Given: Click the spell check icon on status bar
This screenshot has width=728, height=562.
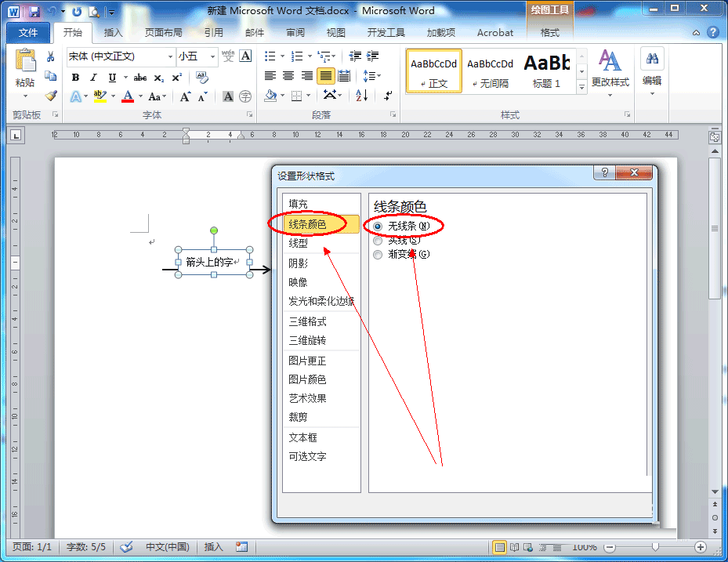Looking at the screenshot, I should (x=127, y=546).
